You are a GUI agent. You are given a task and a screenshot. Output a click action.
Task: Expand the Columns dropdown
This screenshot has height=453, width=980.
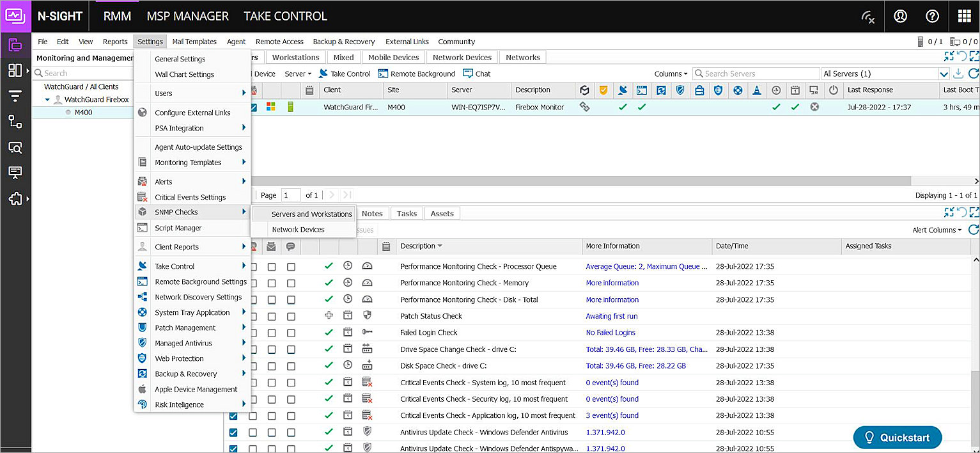[671, 74]
